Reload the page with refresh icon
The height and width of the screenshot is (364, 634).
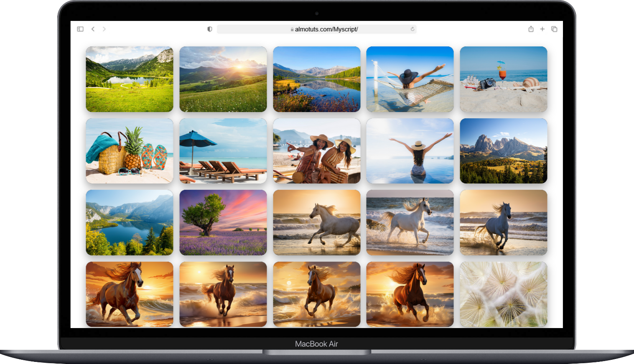pos(412,29)
